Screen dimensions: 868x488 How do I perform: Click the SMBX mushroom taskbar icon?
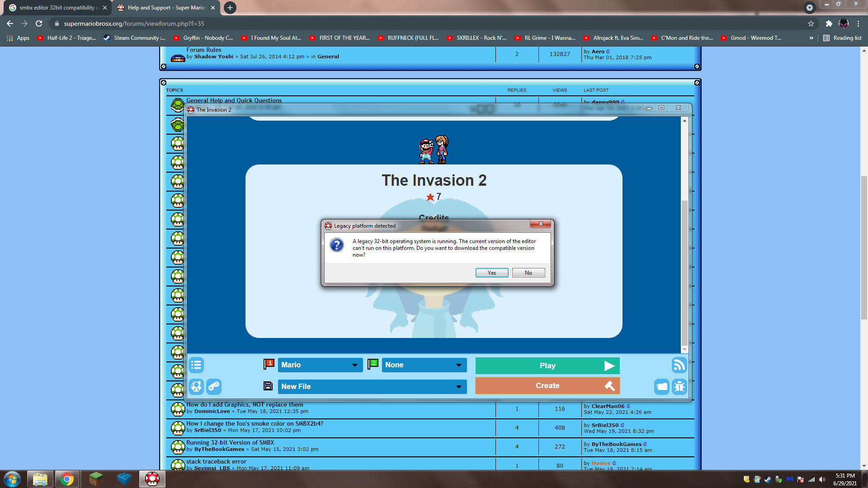[152, 479]
